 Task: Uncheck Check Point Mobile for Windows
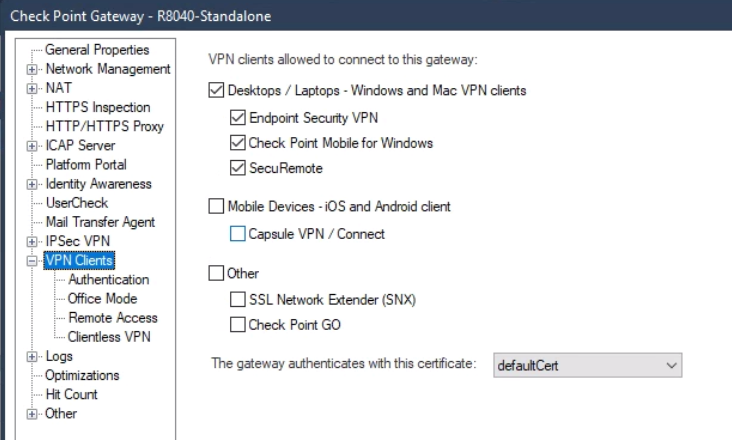238,143
